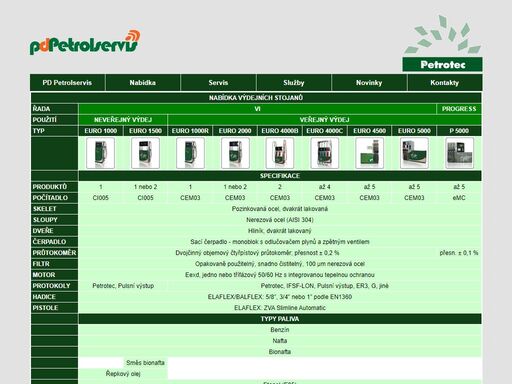View the EURO 1000R dispenser picture

coord(190,153)
